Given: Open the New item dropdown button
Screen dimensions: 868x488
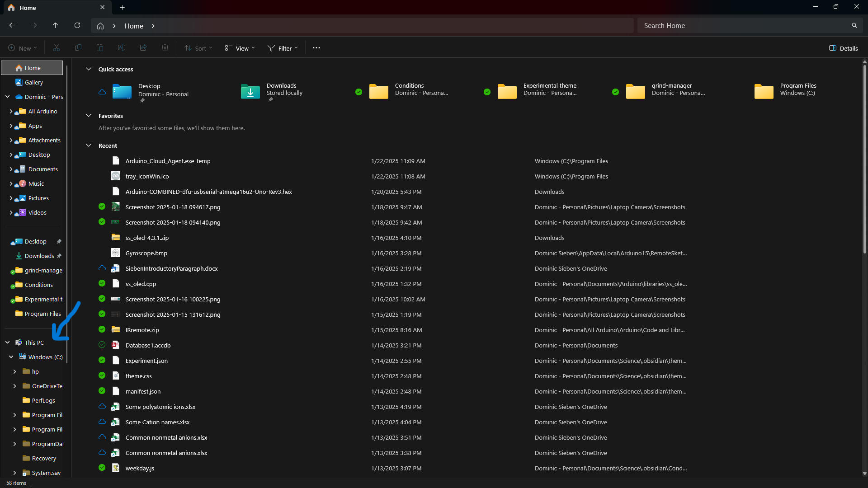Looking at the screenshot, I should tap(23, 48).
